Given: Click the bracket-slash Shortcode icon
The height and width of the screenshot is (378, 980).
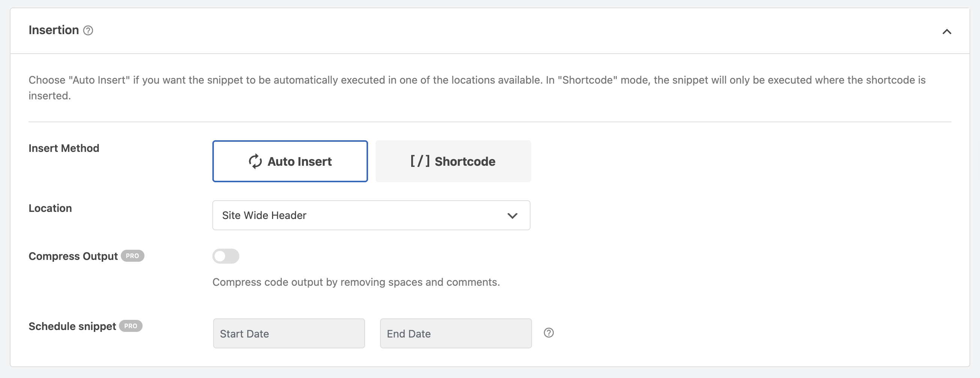Looking at the screenshot, I should pos(420,161).
